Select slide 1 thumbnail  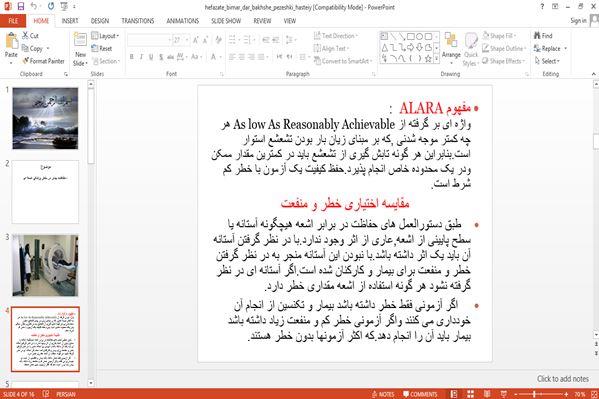(x=45, y=118)
